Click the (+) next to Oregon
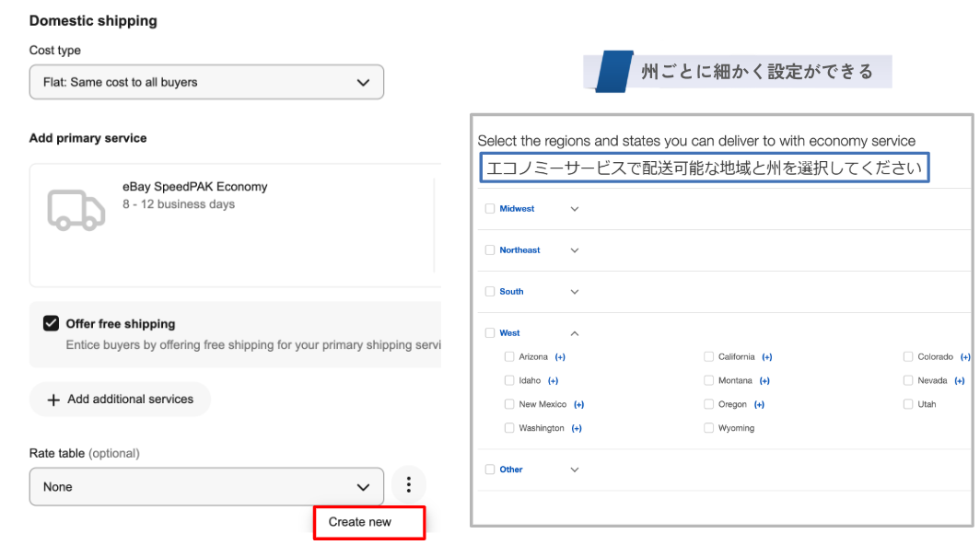980x545 pixels. [x=759, y=405]
